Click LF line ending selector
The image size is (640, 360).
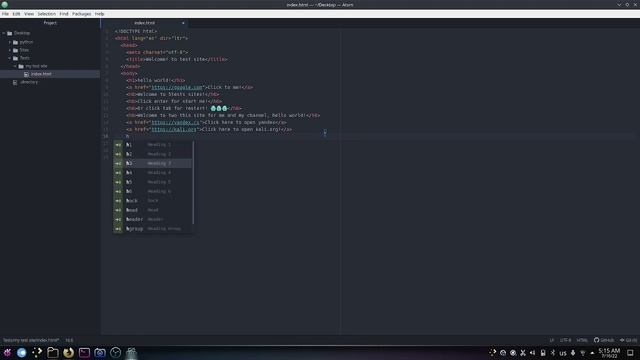coord(552,340)
